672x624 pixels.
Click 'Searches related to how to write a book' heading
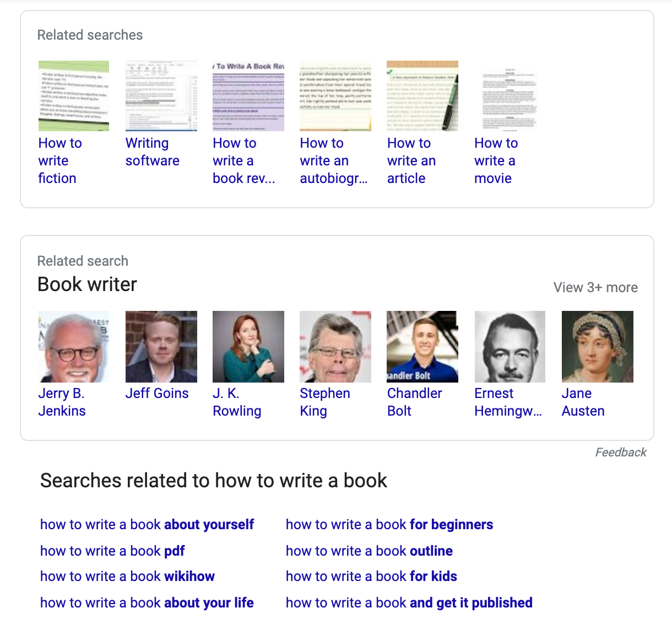214,481
